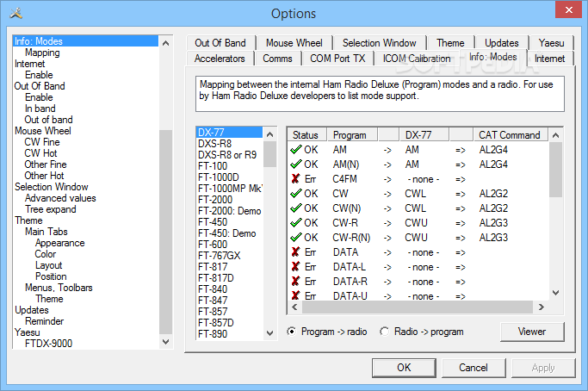Open the ICOM Calibration tab
The image size is (588, 391).
pos(417,59)
